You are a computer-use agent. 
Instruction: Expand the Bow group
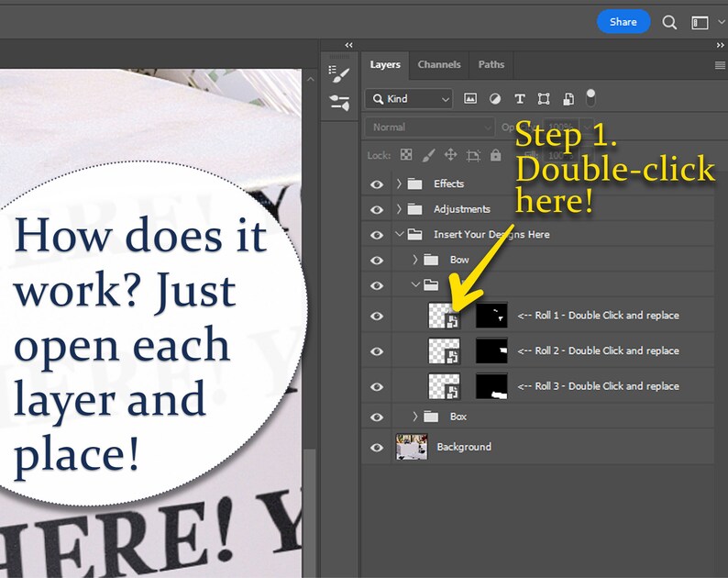pos(415,260)
